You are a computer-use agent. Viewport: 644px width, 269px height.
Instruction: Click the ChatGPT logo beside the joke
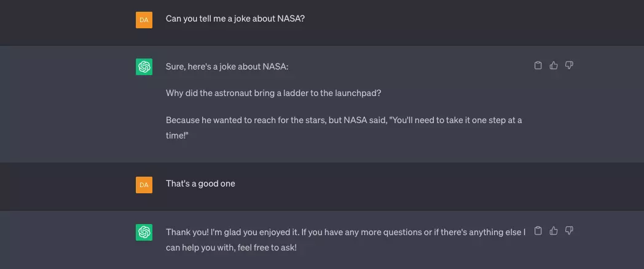point(144,67)
